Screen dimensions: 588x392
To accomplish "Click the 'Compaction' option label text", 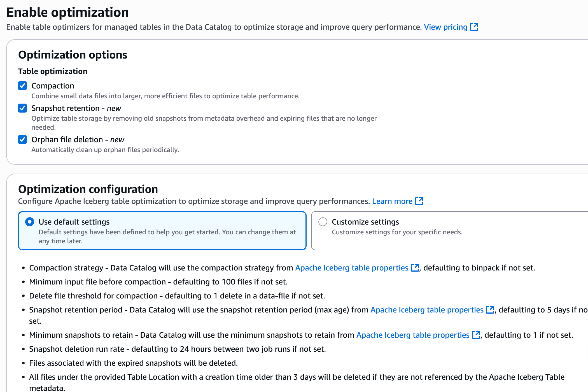I will pos(53,86).
